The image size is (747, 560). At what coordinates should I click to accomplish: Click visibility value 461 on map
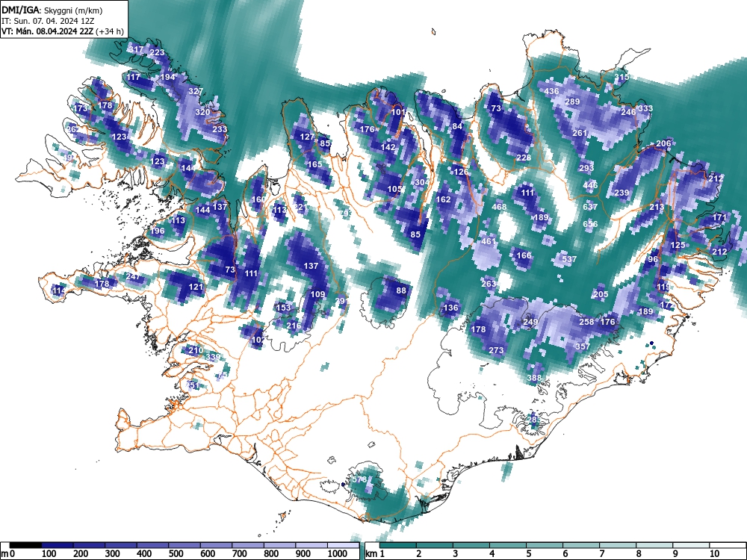489,241
